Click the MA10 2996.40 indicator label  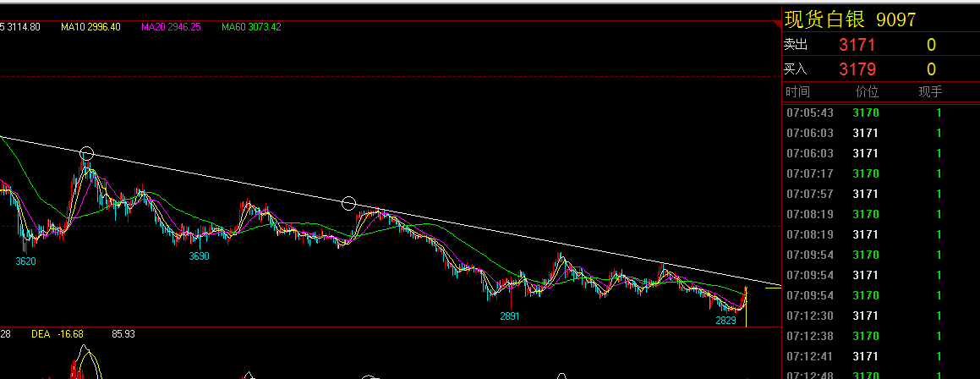90,27
